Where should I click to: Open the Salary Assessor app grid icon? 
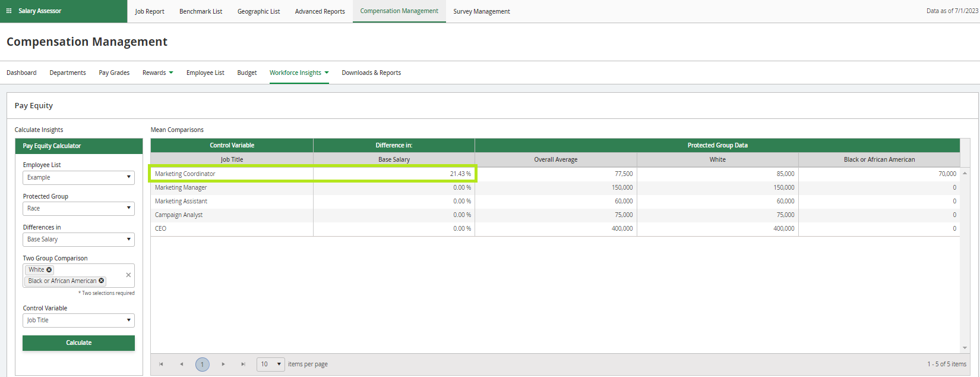point(9,11)
